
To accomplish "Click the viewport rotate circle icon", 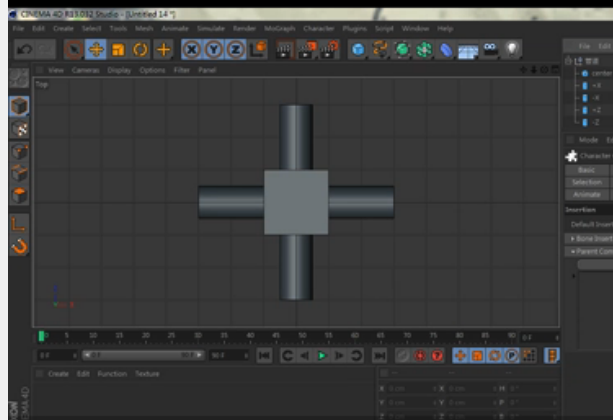I will tap(544, 70).
